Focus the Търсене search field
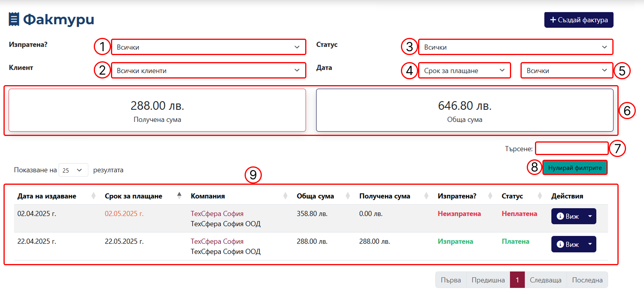This screenshot has width=644, height=300. pyautogui.click(x=572, y=148)
